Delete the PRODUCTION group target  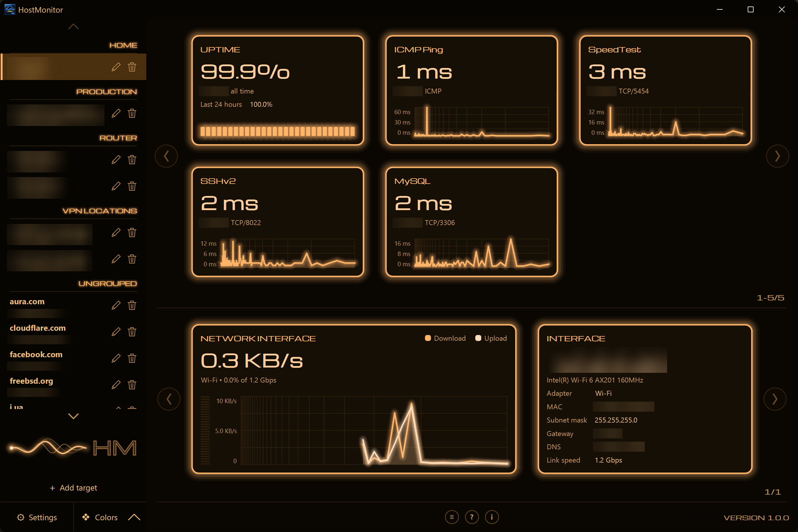[x=132, y=113]
